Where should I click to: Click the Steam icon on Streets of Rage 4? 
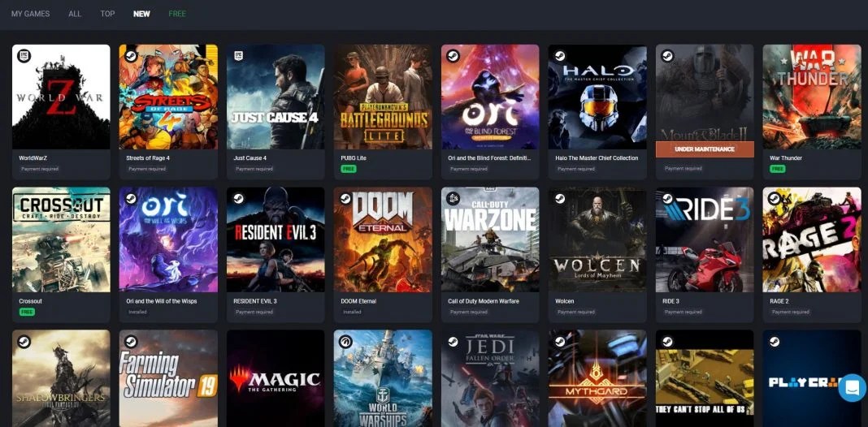[x=131, y=56]
